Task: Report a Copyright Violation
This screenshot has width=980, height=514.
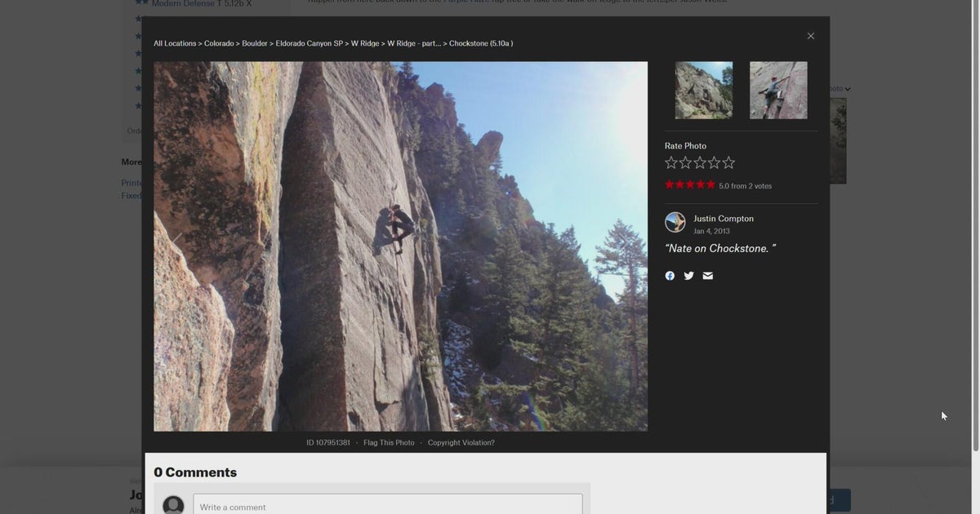Action: [x=461, y=441]
